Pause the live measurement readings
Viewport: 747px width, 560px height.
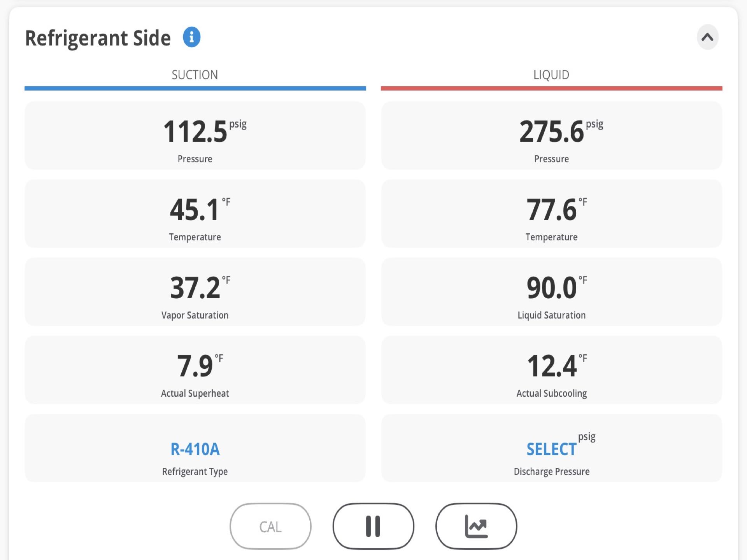click(373, 526)
